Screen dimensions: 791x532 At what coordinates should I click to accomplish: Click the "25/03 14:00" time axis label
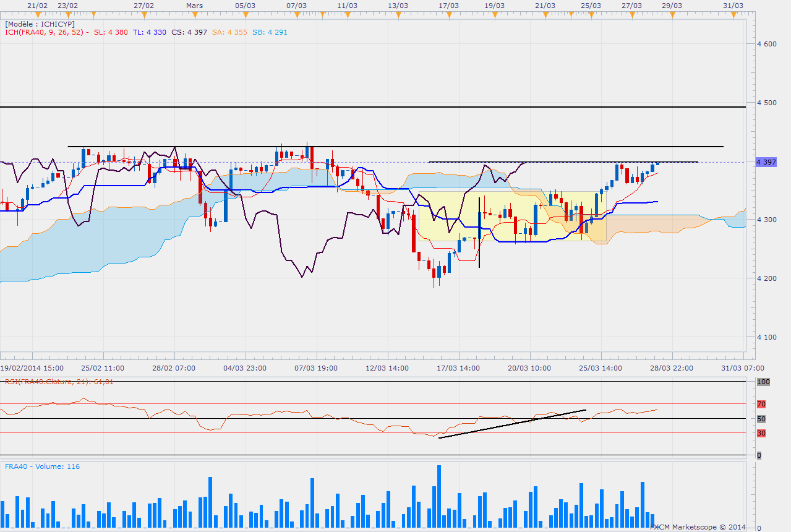point(601,368)
